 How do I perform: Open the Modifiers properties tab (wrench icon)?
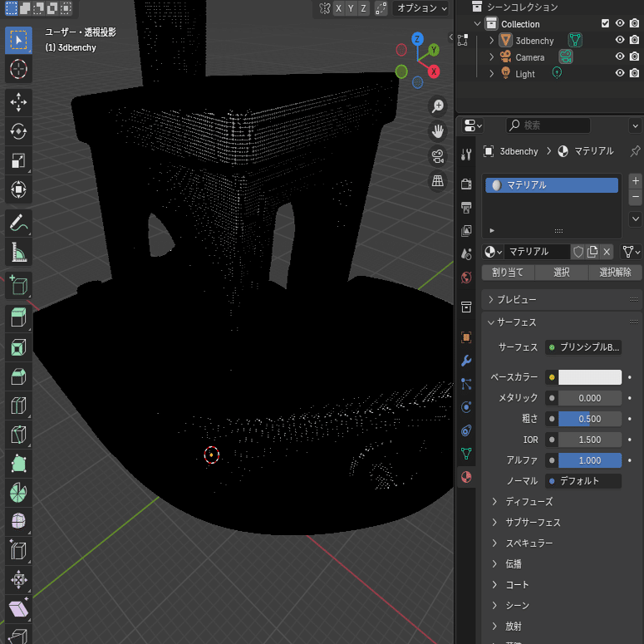(x=466, y=361)
